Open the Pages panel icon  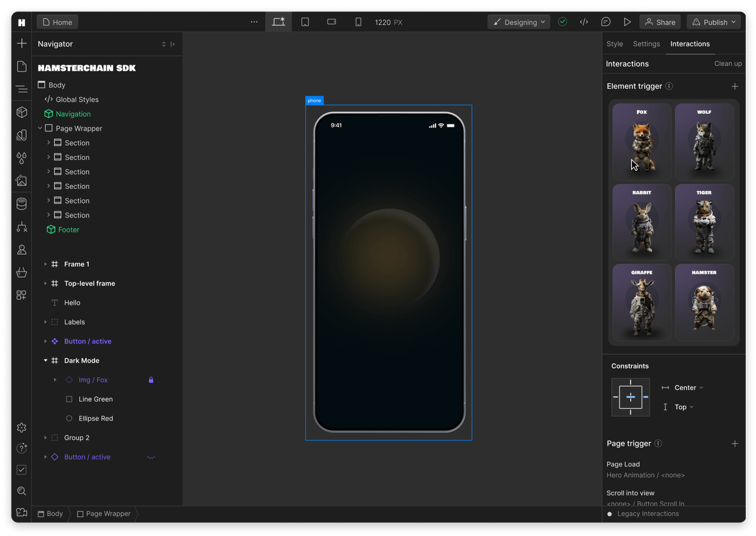tap(22, 67)
